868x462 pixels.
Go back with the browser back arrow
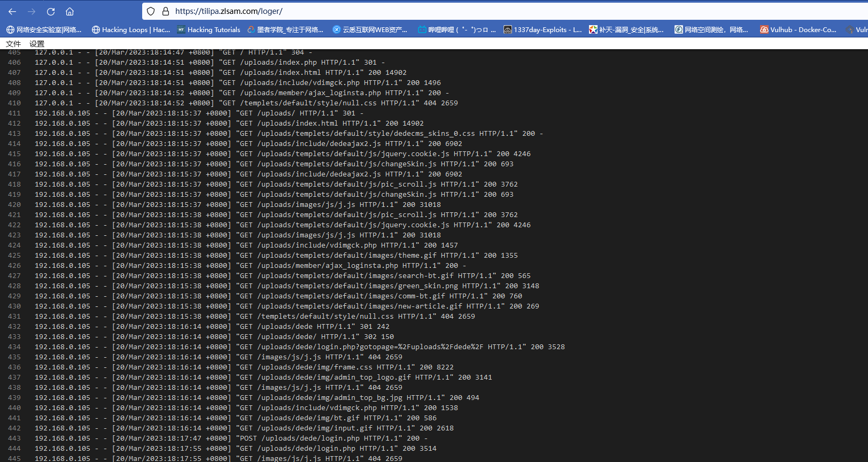coord(12,11)
